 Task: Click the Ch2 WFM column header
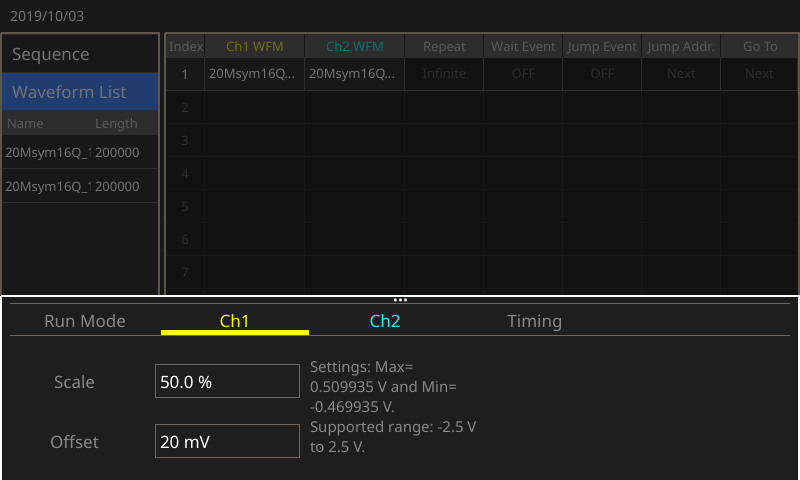355,46
